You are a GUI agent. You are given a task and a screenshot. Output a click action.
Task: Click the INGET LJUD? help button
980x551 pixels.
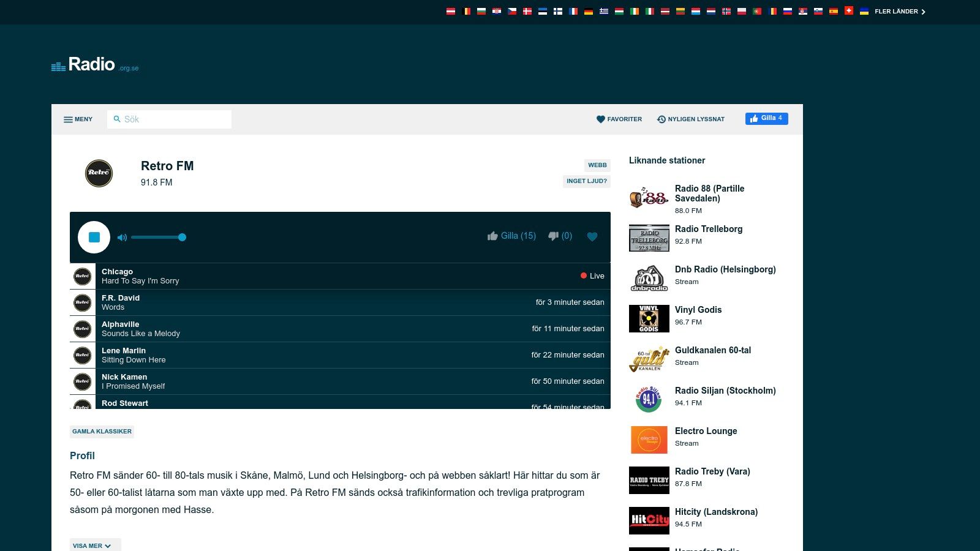pyautogui.click(x=587, y=181)
